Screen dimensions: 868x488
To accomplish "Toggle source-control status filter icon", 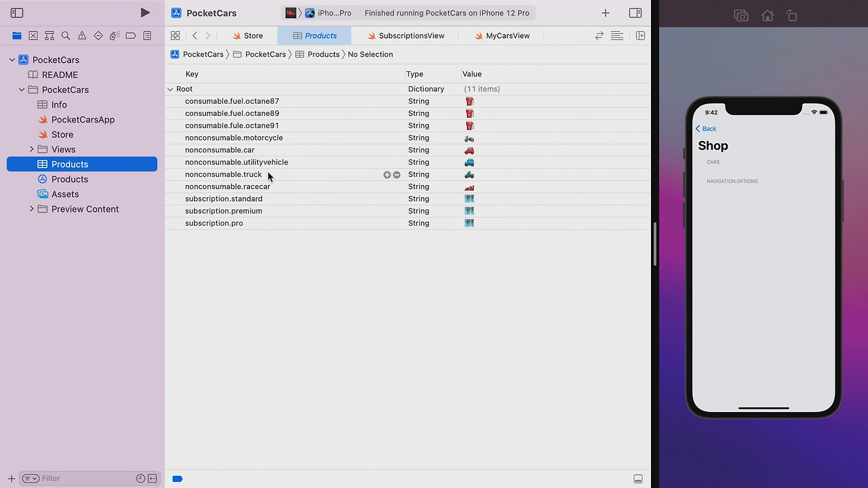I will 153,479.
